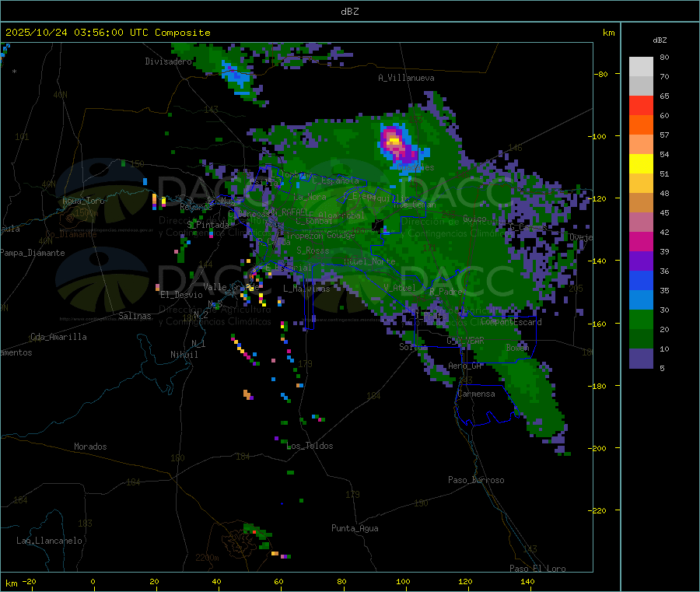This screenshot has width=700, height=592.
Task: Click the 'km' label at top right of map
Action: coord(608,33)
